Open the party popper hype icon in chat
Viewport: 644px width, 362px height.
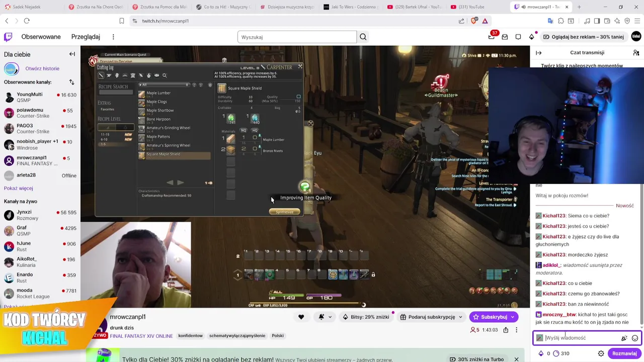(x=624, y=338)
